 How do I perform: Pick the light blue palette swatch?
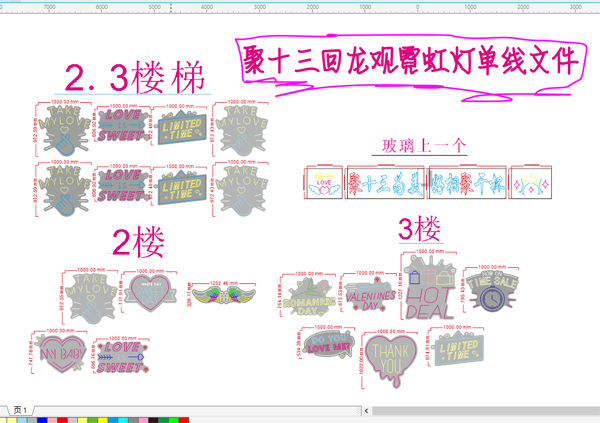(x=22, y=420)
